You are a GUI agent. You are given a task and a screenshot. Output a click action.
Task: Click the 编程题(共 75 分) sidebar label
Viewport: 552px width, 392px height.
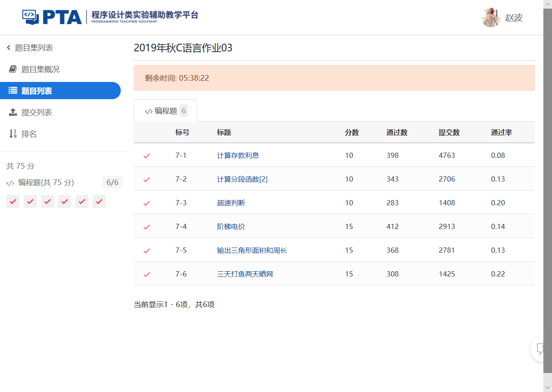coord(46,183)
